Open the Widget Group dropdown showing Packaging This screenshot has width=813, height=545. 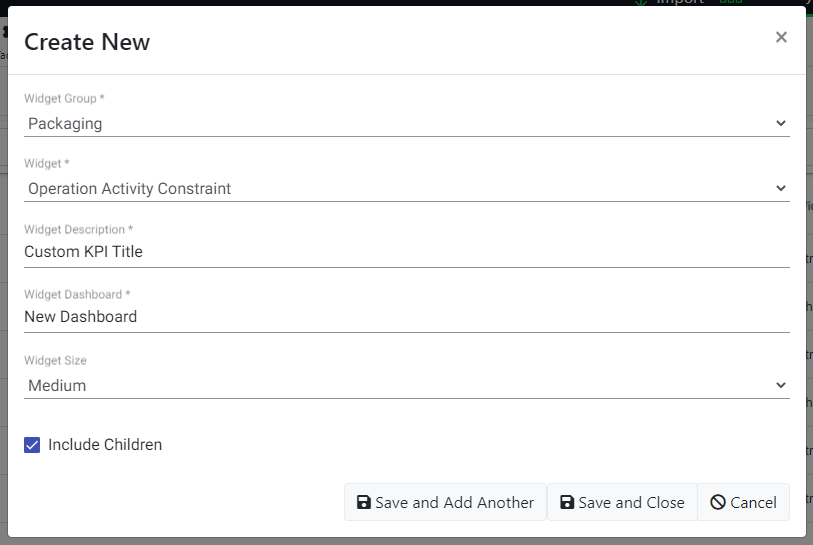pyautogui.click(x=400, y=124)
